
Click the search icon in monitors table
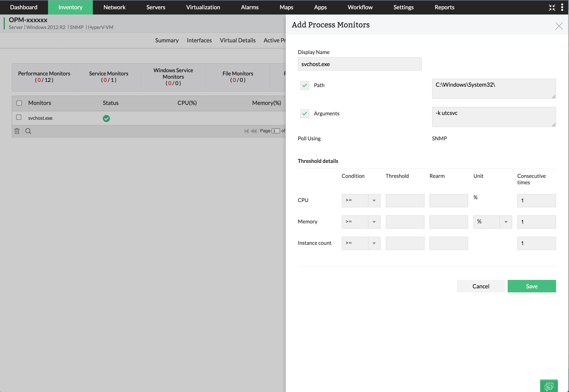coord(28,130)
